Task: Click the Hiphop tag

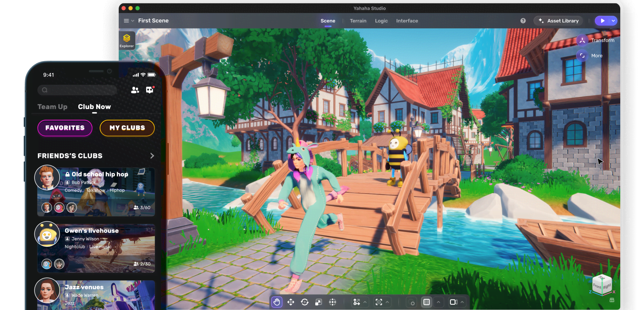Action: pos(117,190)
